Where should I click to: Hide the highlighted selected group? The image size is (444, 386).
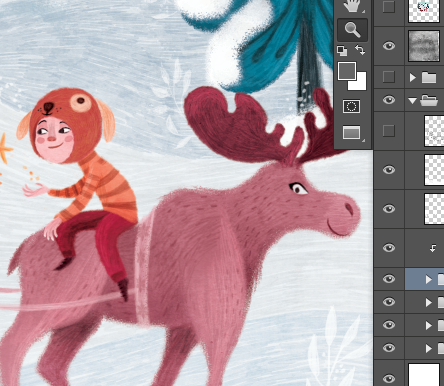[389, 279]
